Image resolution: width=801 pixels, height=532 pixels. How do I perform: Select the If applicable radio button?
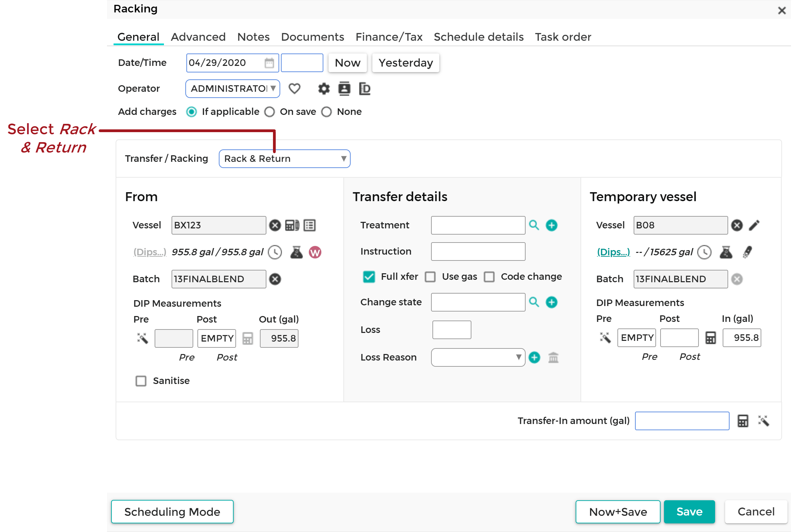point(192,112)
